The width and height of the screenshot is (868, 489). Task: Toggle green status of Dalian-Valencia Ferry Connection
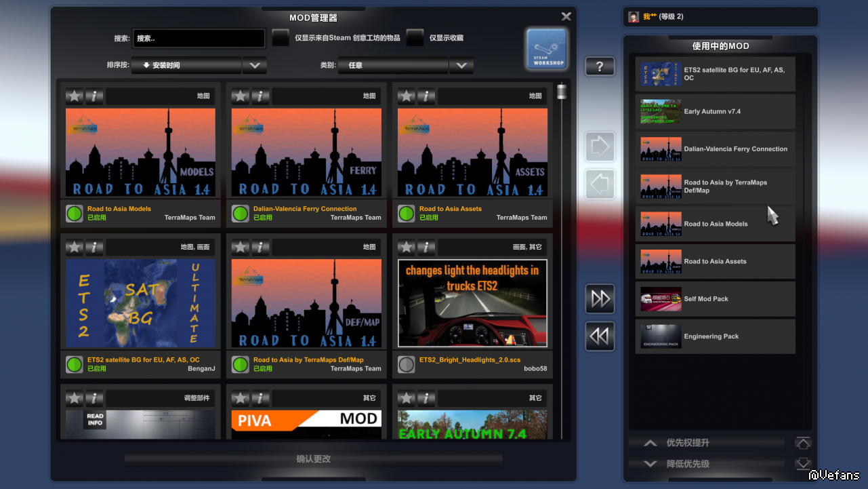pos(240,214)
